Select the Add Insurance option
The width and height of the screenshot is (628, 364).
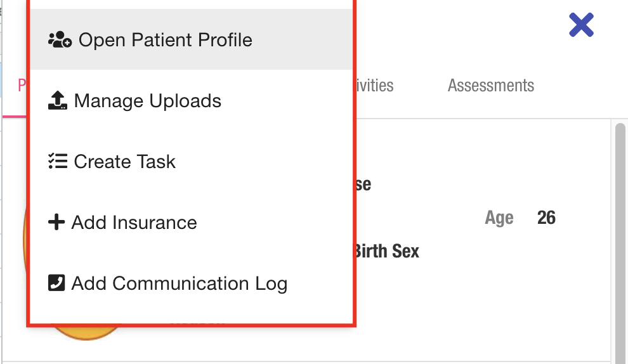coord(134,223)
